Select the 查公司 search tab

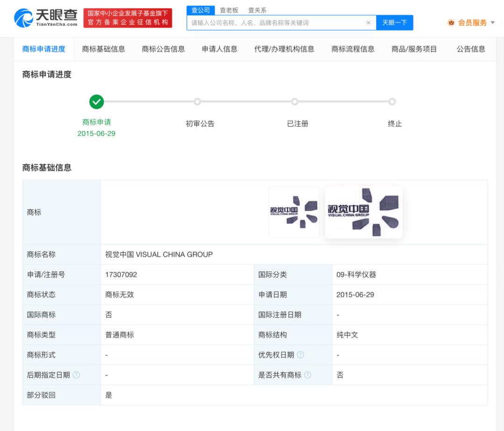(201, 10)
